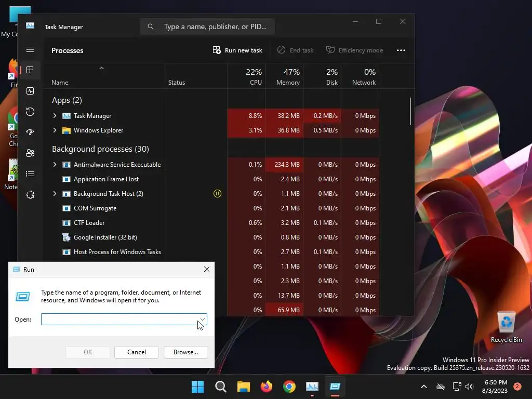Screen dimensions: 532x399
Task: Open Task Manager hamburger navigation menu
Action: tap(30, 49)
